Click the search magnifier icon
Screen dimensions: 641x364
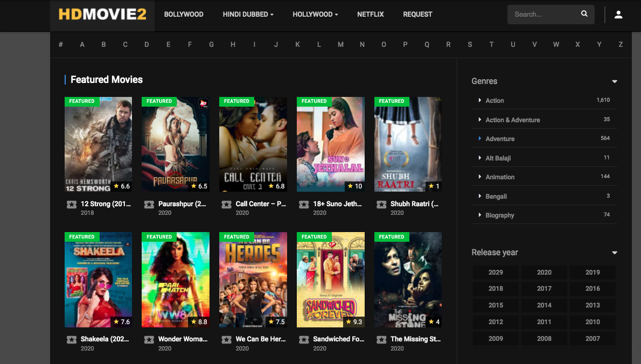click(x=584, y=14)
